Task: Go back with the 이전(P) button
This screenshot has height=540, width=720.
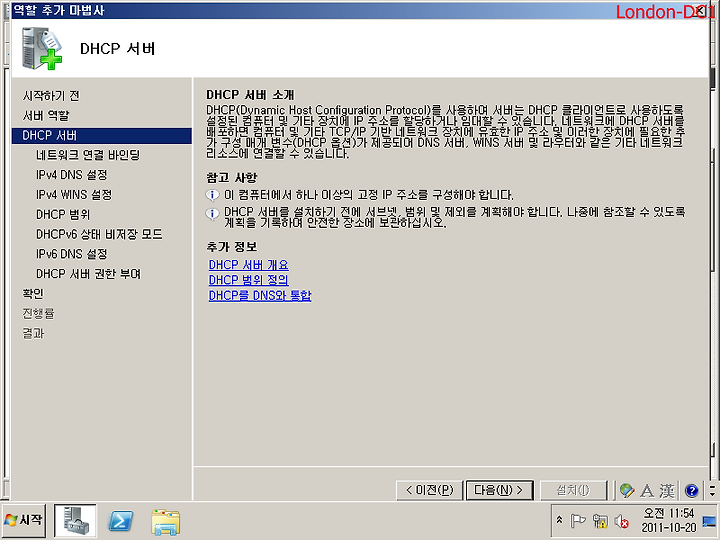Action: tap(429, 490)
